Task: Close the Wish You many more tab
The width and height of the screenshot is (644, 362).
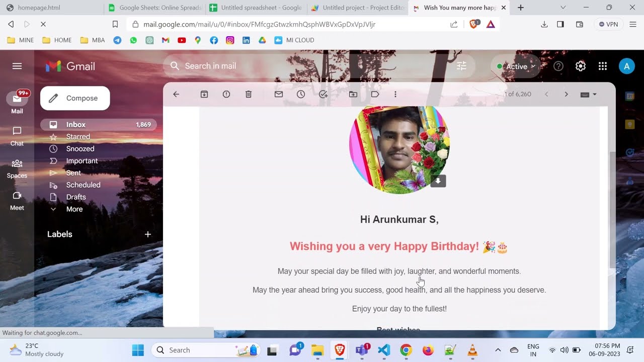Action: pyautogui.click(x=504, y=8)
